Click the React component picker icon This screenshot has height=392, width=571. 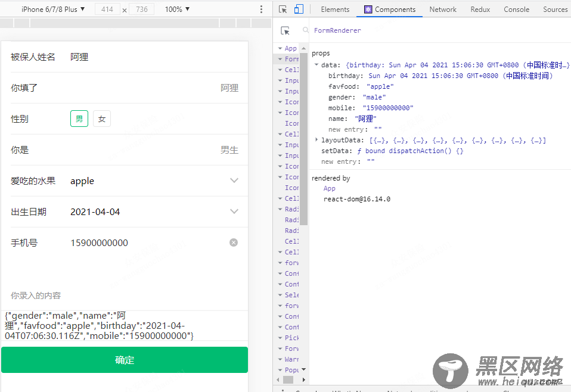tap(285, 31)
